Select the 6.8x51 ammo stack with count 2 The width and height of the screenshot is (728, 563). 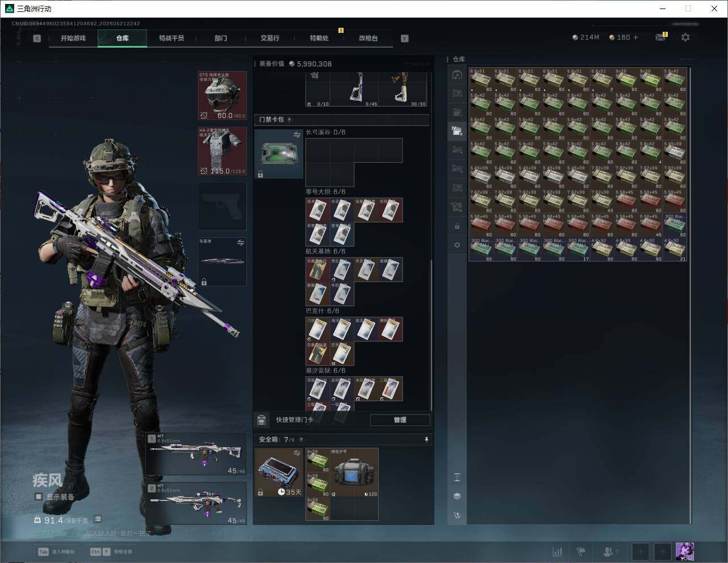pos(603,80)
